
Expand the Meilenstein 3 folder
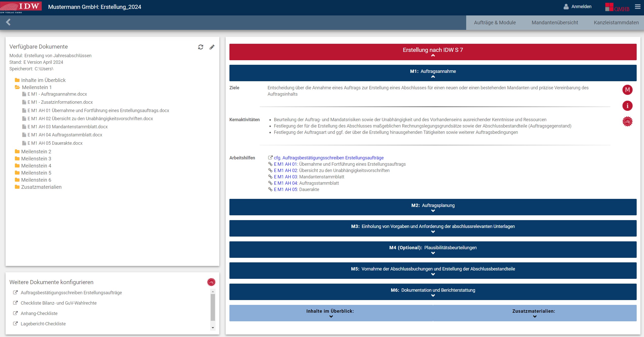click(36, 159)
